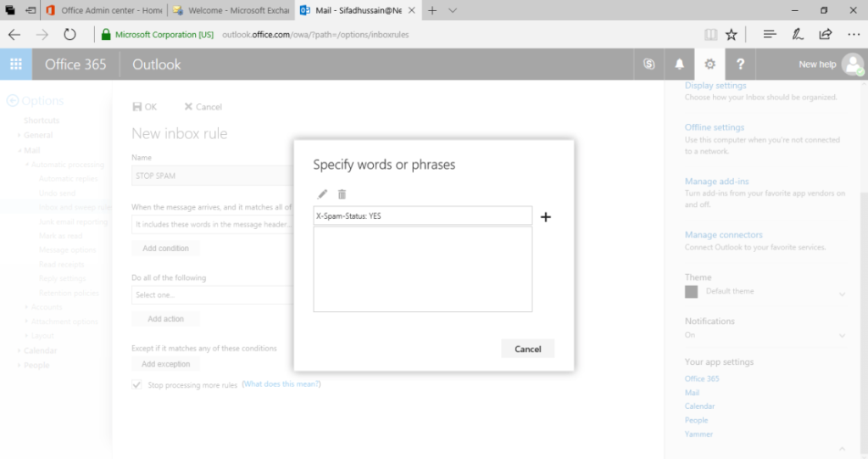Open the Offline settings link

[x=714, y=127]
